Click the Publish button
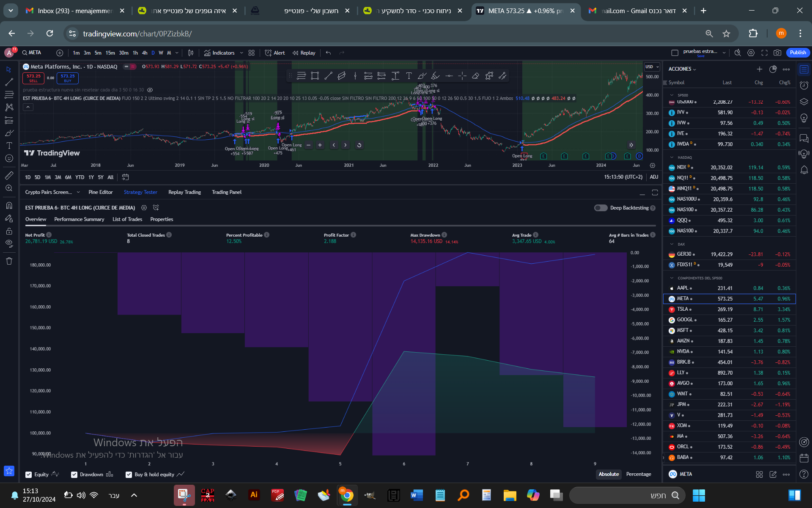Viewport: 812px width, 508px height. pos(798,52)
